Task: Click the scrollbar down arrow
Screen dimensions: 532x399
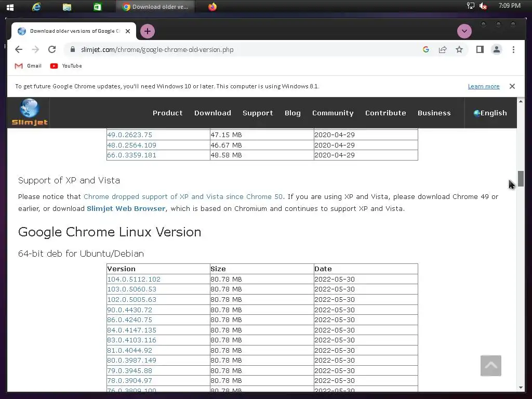Action: tap(521, 388)
